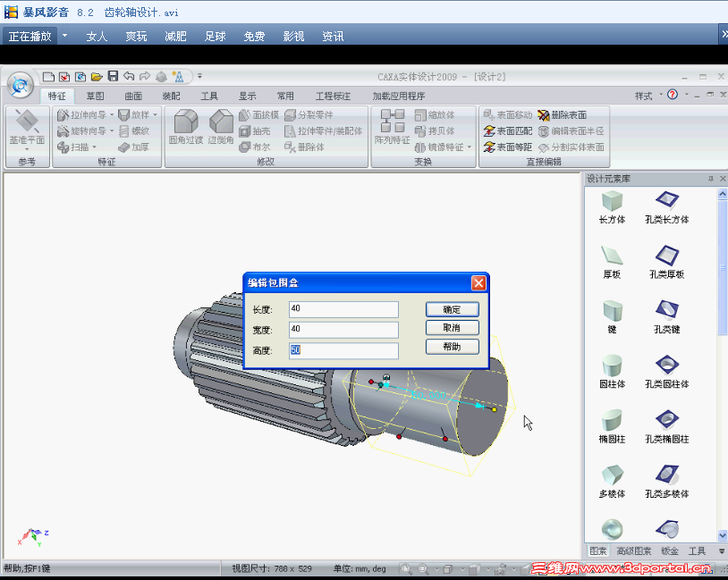Click 确定 in the 编辑包围盒 dialog
This screenshot has width=728, height=580.
pyautogui.click(x=453, y=309)
